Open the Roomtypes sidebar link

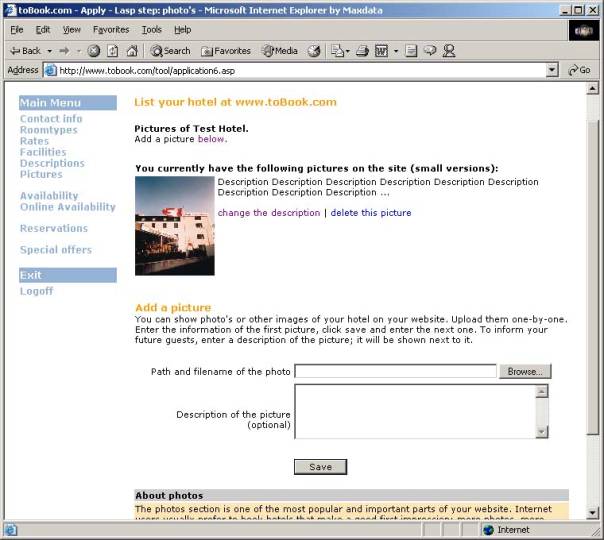click(48, 130)
